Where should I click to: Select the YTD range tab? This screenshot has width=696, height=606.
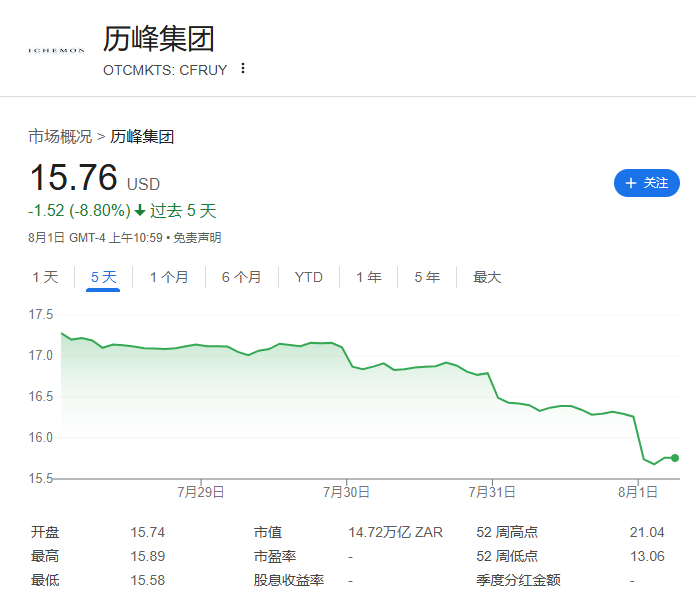coord(308,277)
